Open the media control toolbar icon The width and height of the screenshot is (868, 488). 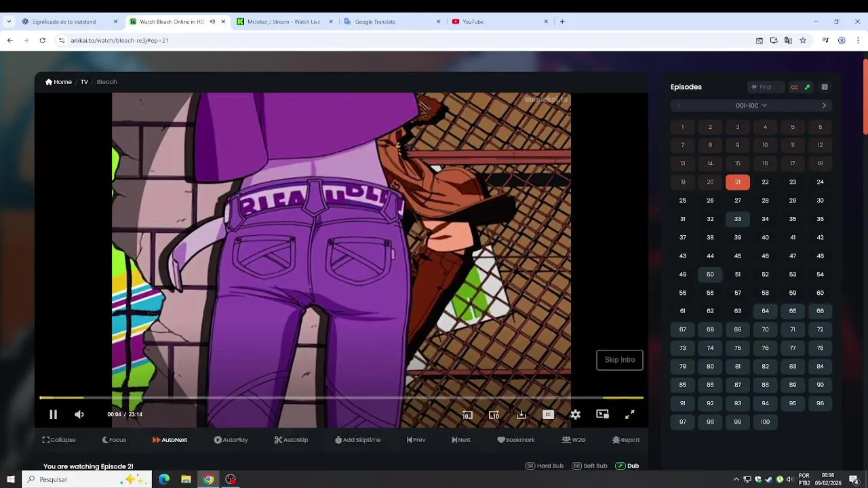pyautogui.click(x=825, y=41)
